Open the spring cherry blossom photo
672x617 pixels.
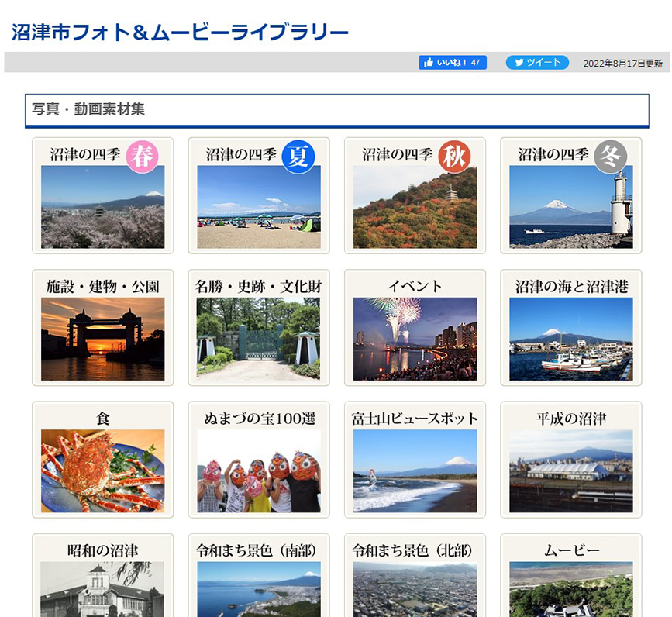103,207
